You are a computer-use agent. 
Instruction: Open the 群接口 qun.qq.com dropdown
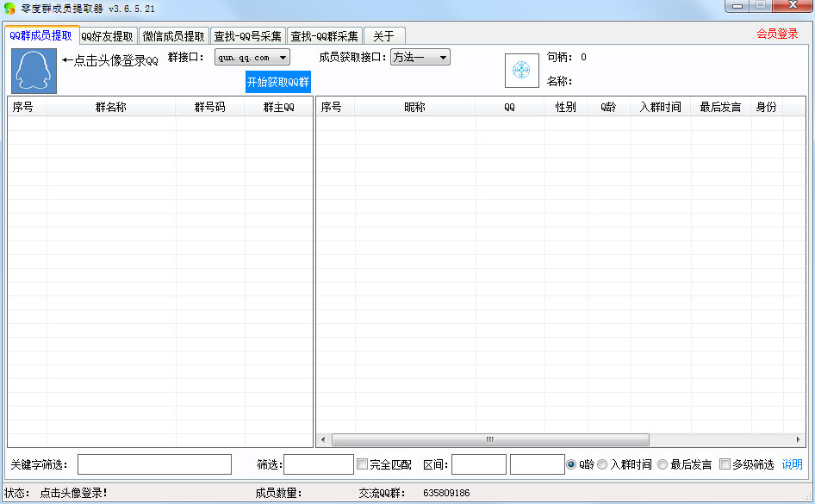(252, 57)
